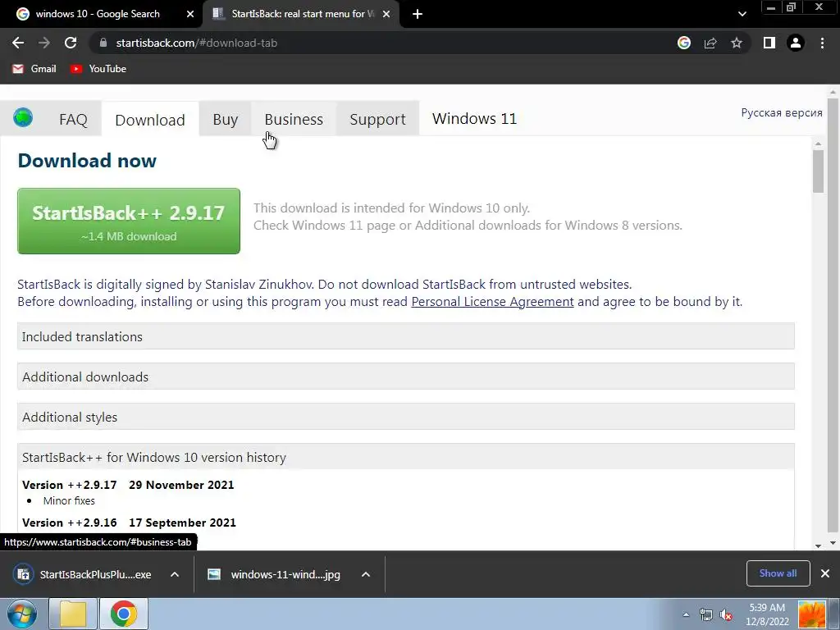The height and width of the screenshot is (630, 840).
Task: Open the Personal License Agreement link
Action: coord(492,302)
